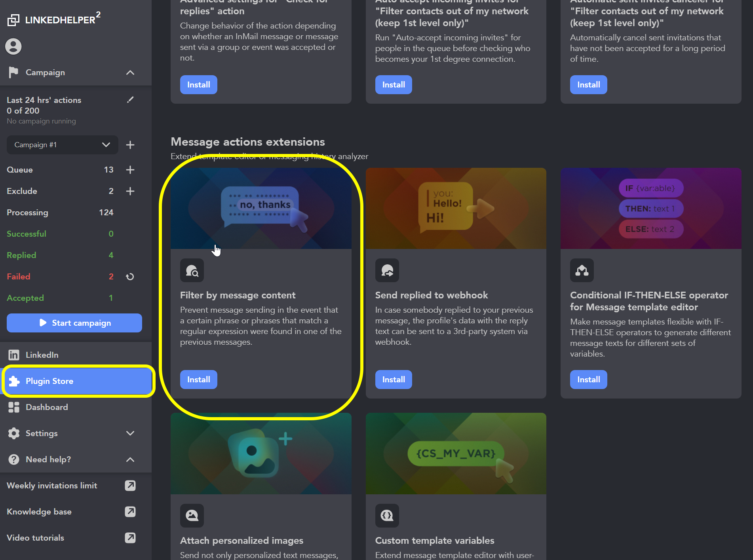Install Advanced settings for Check for replies
Screen dimensions: 753x560
(198, 85)
